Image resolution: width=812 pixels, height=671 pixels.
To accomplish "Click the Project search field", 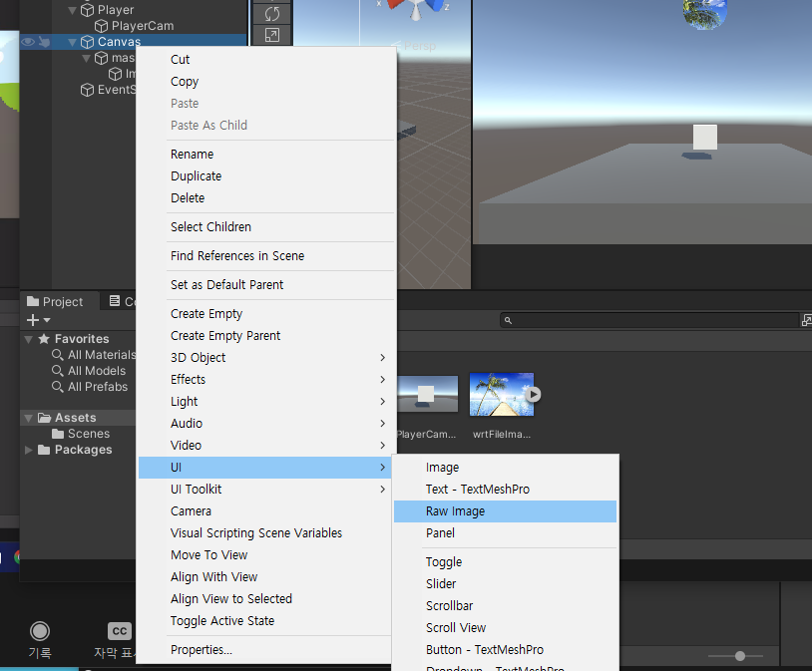I will (649, 320).
